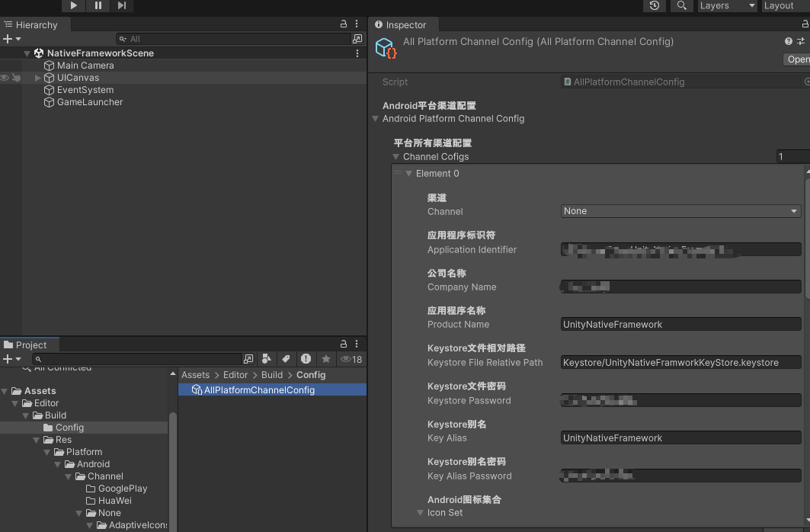Select the HuaWei folder
The height and width of the screenshot is (532, 810).
point(115,501)
